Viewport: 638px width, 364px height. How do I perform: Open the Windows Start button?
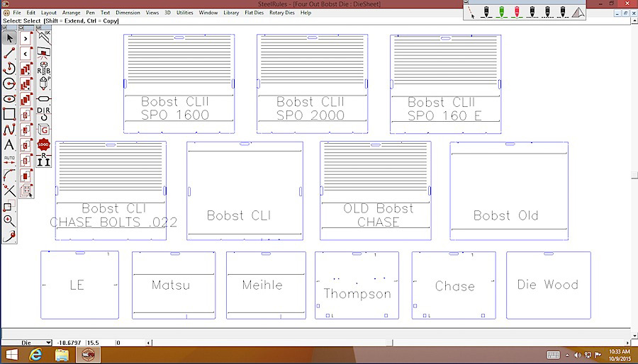12,355
